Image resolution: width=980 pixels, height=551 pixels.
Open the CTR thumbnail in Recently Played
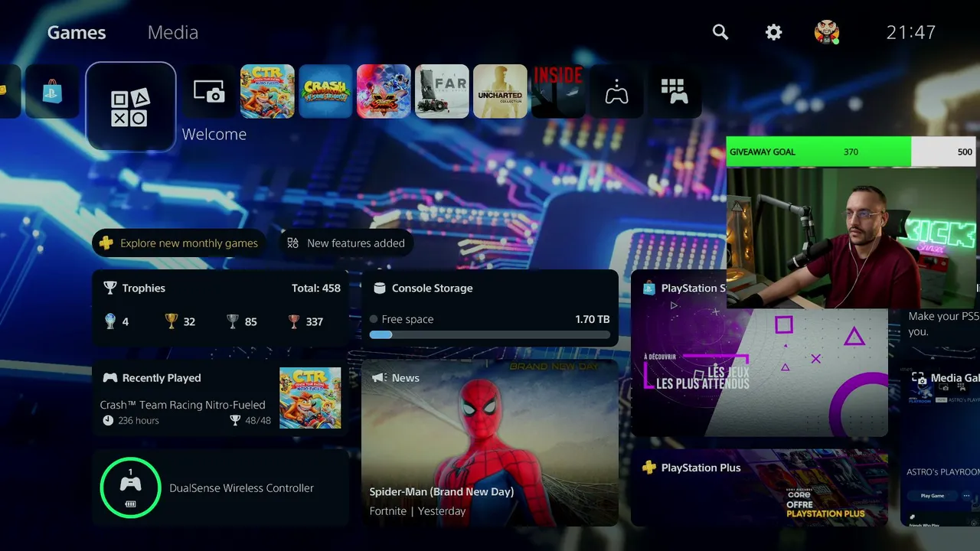click(x=310, y=398)
